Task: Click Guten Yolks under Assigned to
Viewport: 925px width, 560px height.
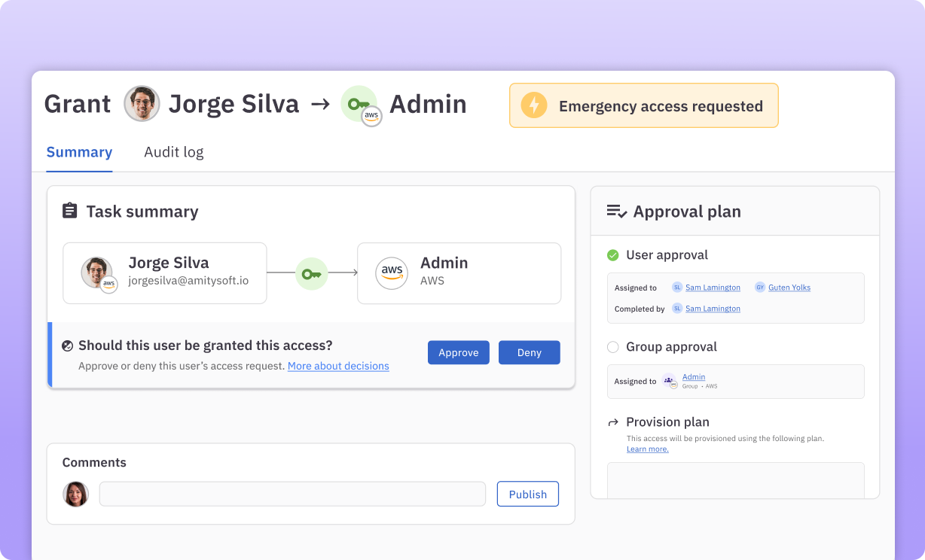Action: (x=789, y=287)
